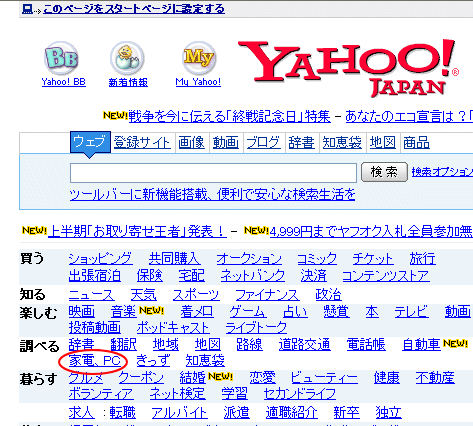Open the チケット link

pyautogui.click(x=373, y=259)
